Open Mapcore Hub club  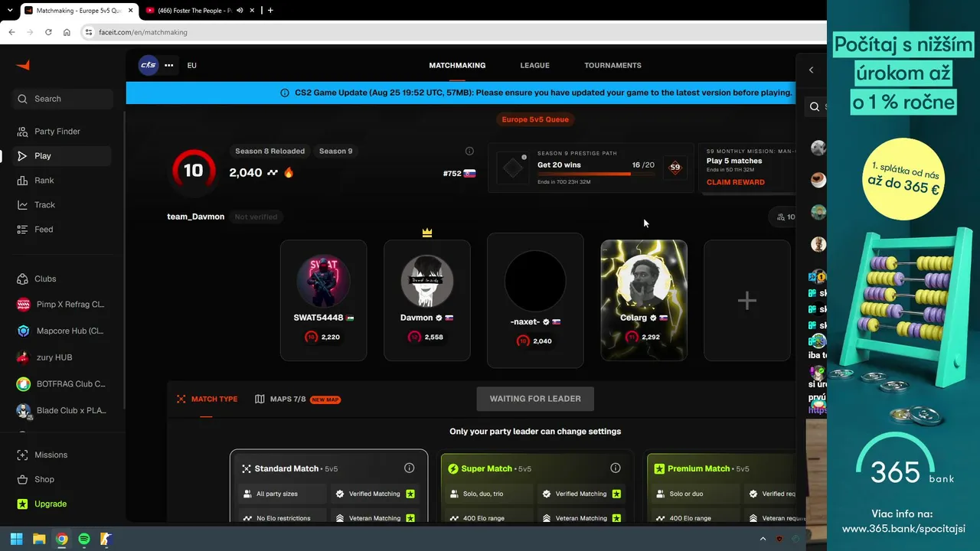(63, 331)
